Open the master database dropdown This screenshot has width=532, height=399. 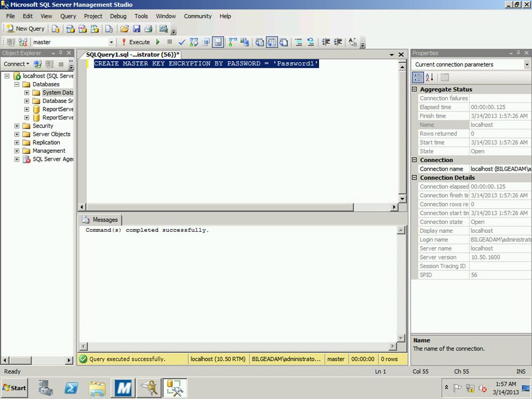[111, 42]
